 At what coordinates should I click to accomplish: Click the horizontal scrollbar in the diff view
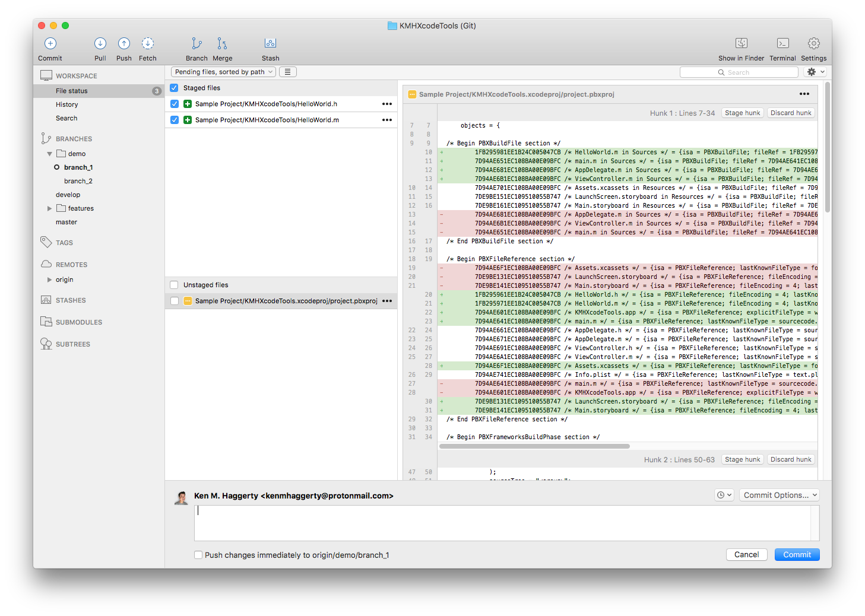click(x=534, y=446)
